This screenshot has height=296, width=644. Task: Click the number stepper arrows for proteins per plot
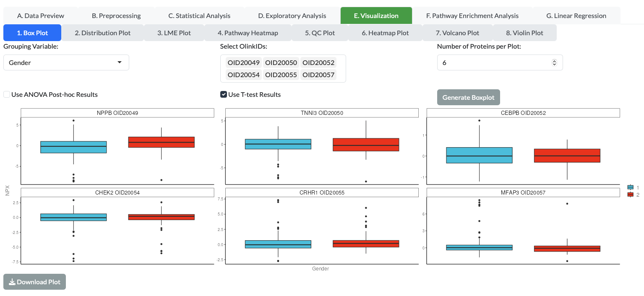[554, 62]
